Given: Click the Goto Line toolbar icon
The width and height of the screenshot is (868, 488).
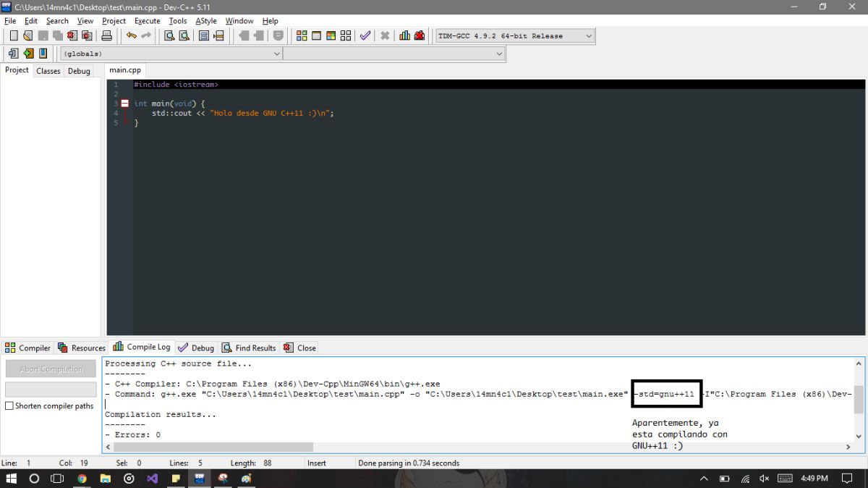Looking at the screenshot, I should [218, 35].
